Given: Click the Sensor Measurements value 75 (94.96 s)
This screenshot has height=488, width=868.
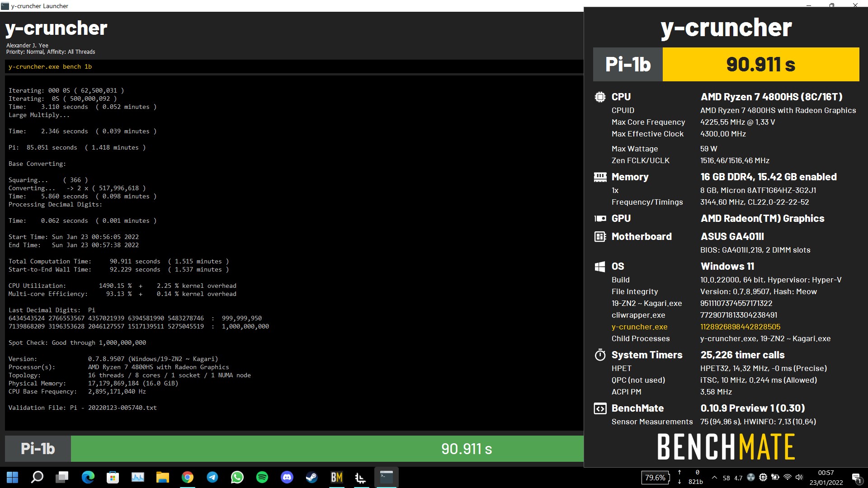Looking at the screenshot, I should [x=722, y=422].
